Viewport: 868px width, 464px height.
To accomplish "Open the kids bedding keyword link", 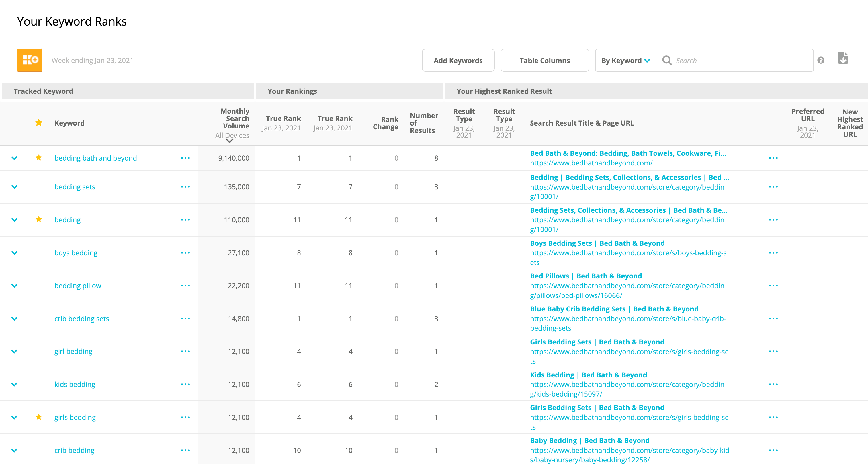I will coord(75,384).
